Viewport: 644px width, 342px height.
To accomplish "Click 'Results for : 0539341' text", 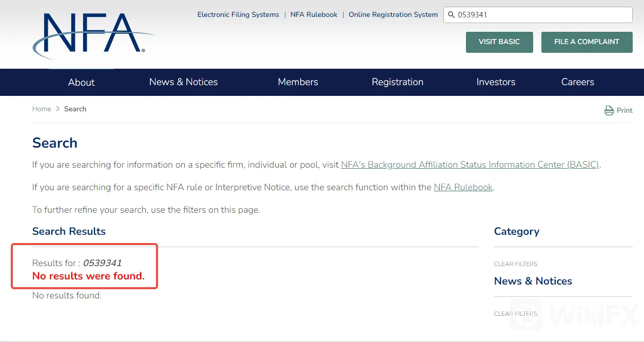I will pyautogui.click(x=77, y=263).
